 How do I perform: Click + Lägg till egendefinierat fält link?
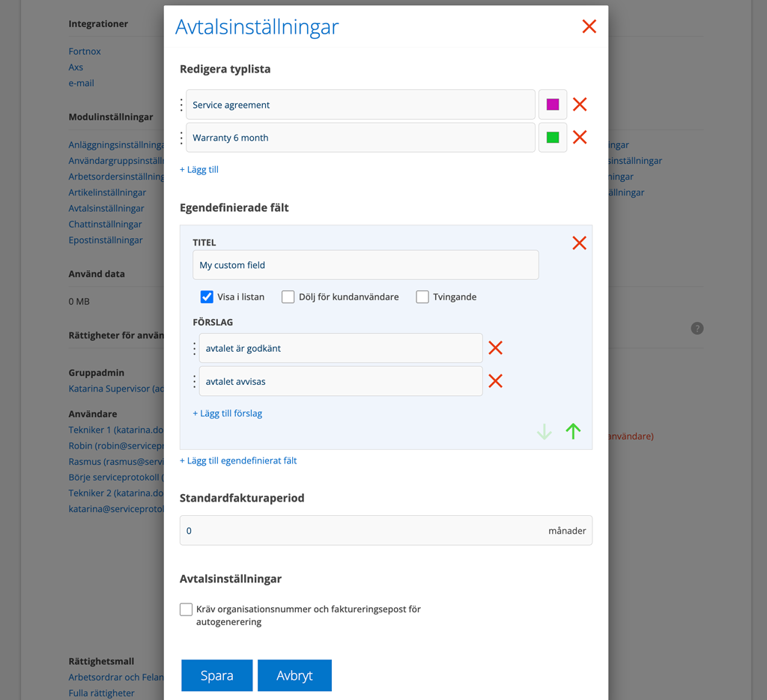coord(238,460)
